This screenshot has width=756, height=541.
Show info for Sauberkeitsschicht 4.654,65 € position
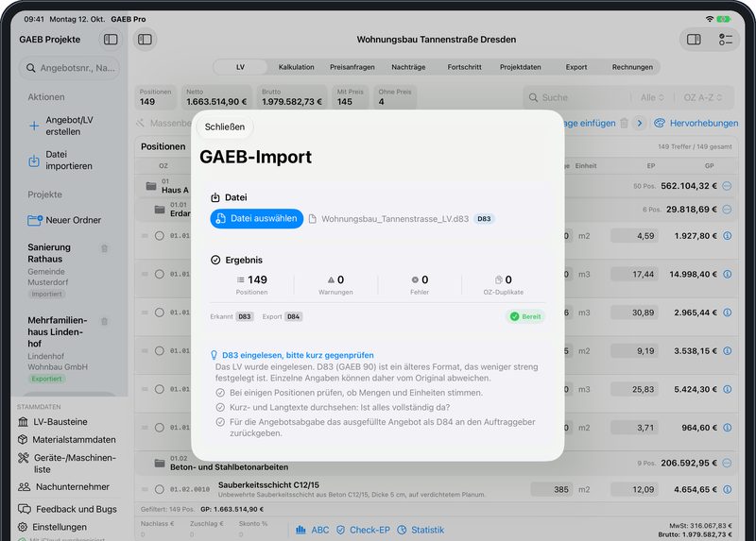coord(728,489)
